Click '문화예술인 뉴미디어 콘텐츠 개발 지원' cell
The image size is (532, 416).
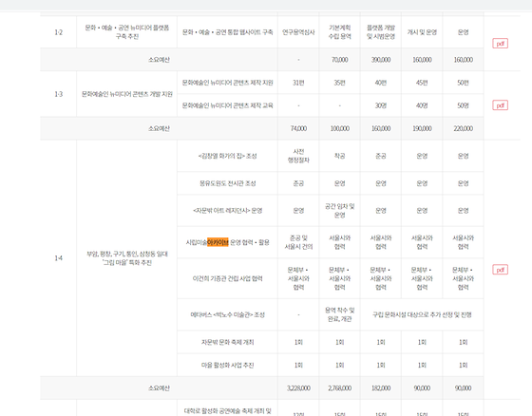(x=127, y=94)
